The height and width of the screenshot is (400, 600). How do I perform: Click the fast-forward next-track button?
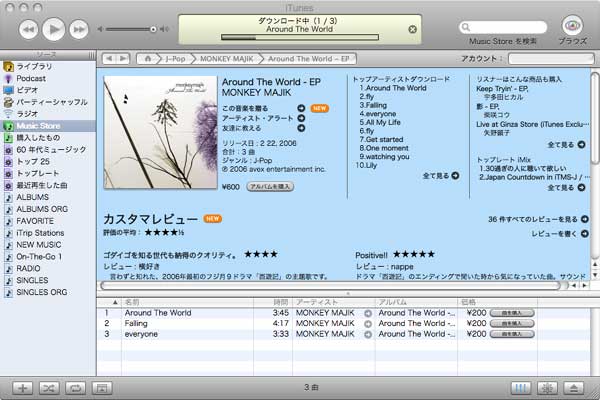79,29
